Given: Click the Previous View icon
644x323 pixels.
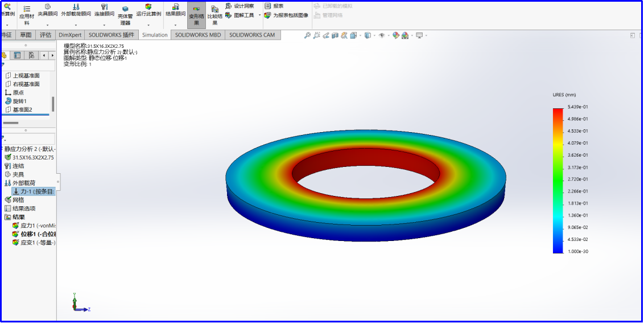Looking at the screenshot, I should [x=326, y=35].
